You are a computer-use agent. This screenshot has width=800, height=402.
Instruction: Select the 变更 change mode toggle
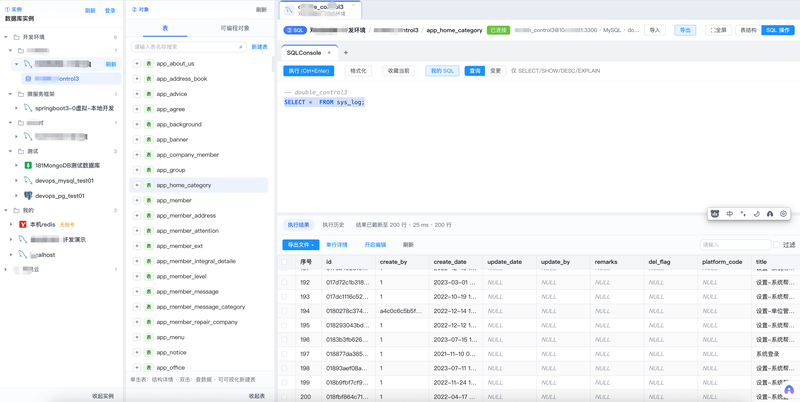pyautogui.click(x=495, y=71)
